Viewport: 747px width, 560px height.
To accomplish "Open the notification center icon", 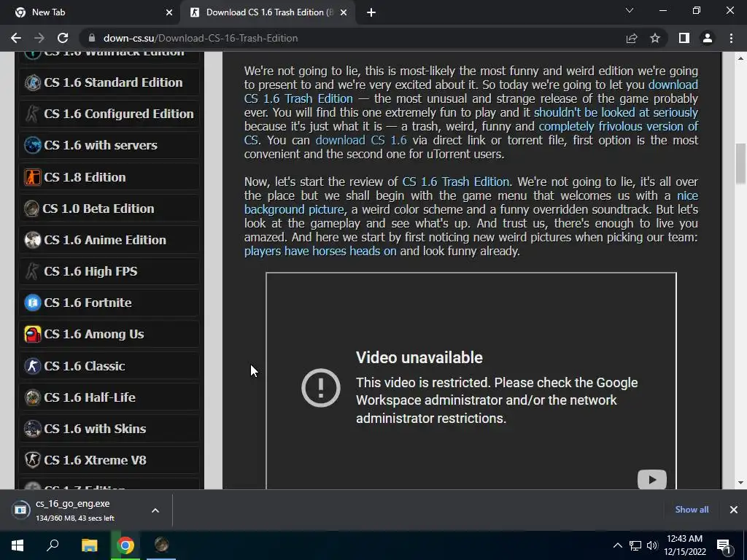I will 724,545.
